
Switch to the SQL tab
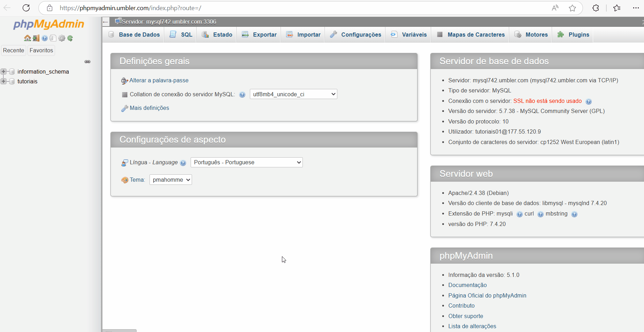pyautogui.click(x=181, y=35)
